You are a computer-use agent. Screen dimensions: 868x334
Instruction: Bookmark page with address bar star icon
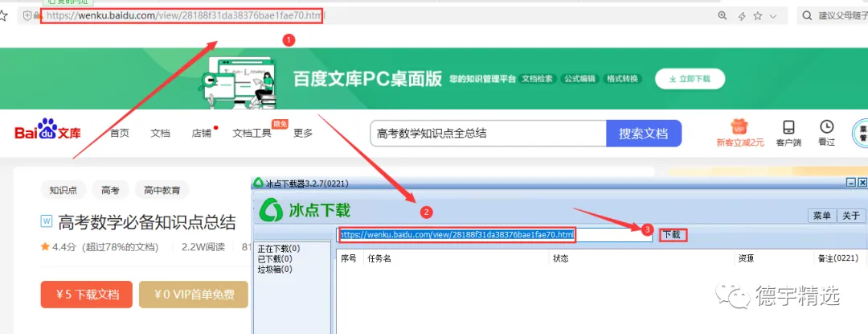click(759, 16)
